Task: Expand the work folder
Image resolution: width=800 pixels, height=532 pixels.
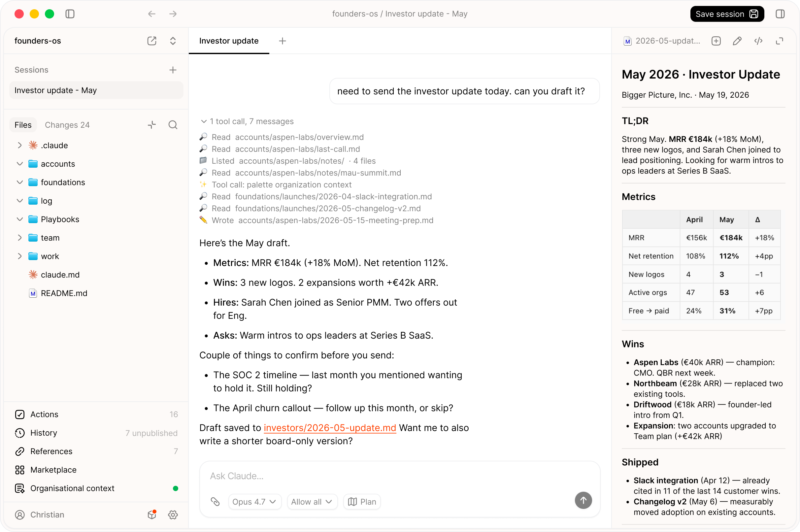Action: [19, 256]
